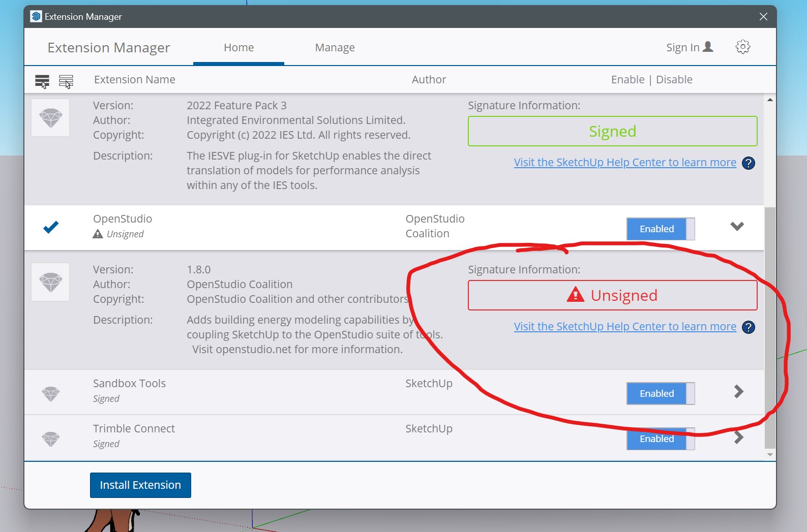Click the Sandbox Tools gem icon
The image size is (807, 532).
point(50,393)
